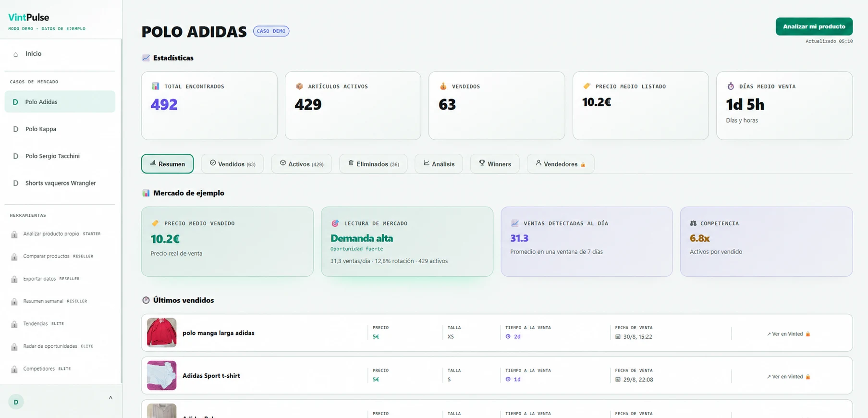Image resolution: width=868 pixels, height=418 pixels.
Task: Select the Polo Kappa market case
Action: 60,129
